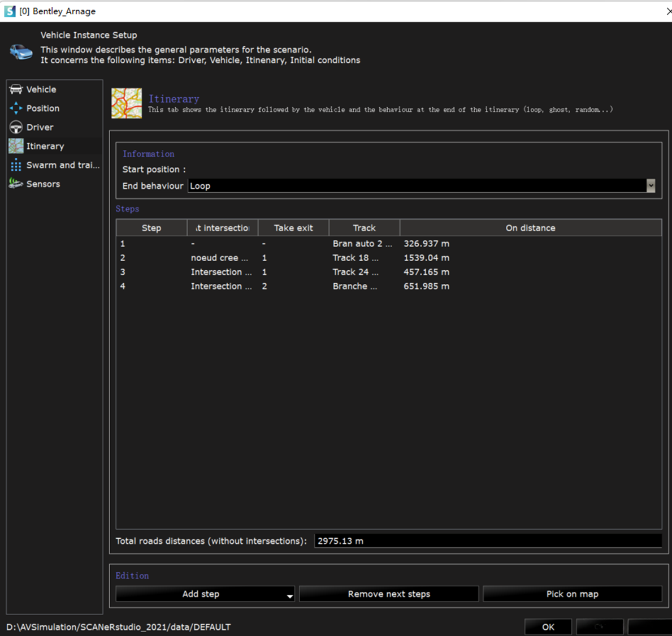The height and width of the screenshot is (636, 672).
Task: Select step row 3 in table
Action: (389, 272)
